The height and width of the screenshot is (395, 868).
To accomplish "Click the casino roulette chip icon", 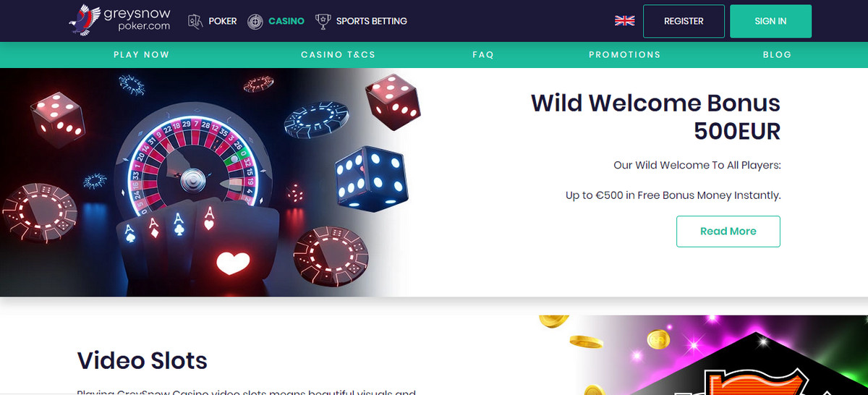I will coord(255,21).
